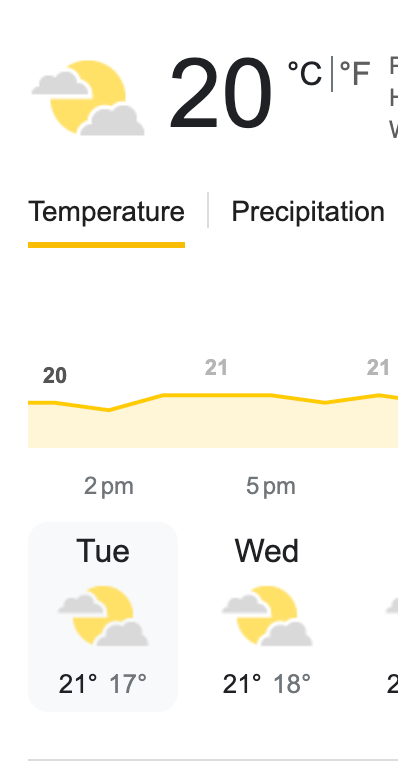
Task: Switch units to °F
Action: (x=355, y=74)
